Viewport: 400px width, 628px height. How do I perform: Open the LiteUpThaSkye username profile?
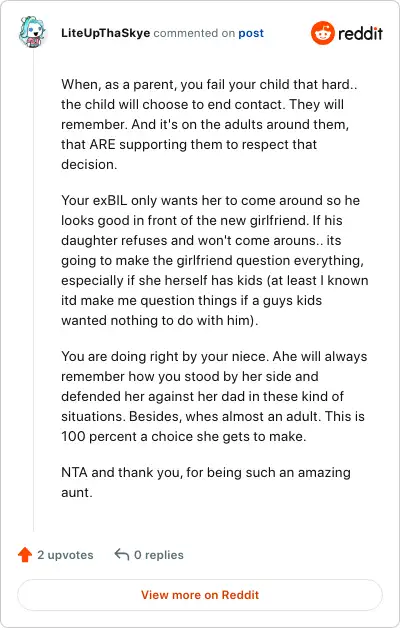tap(106, 33)
